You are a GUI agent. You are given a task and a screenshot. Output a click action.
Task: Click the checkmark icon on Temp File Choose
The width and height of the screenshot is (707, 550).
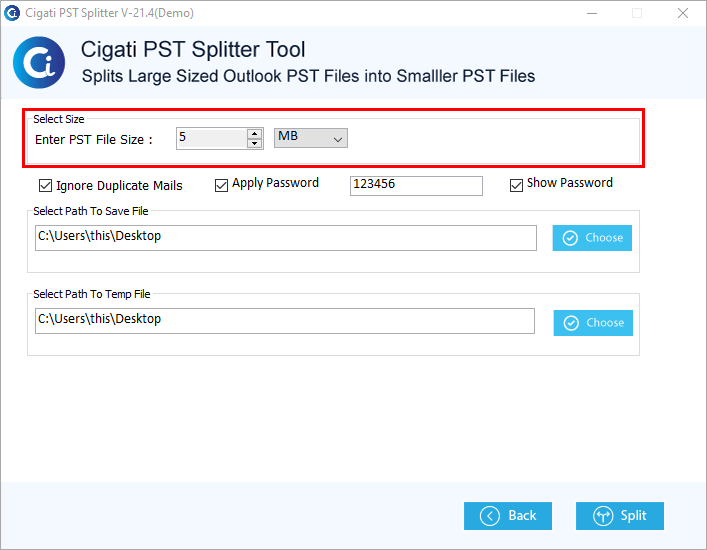coord(571,323)
